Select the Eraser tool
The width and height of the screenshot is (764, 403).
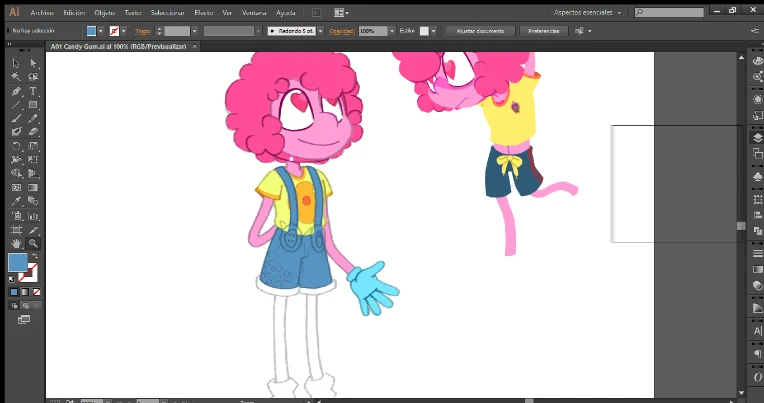[x=33, y=132]
